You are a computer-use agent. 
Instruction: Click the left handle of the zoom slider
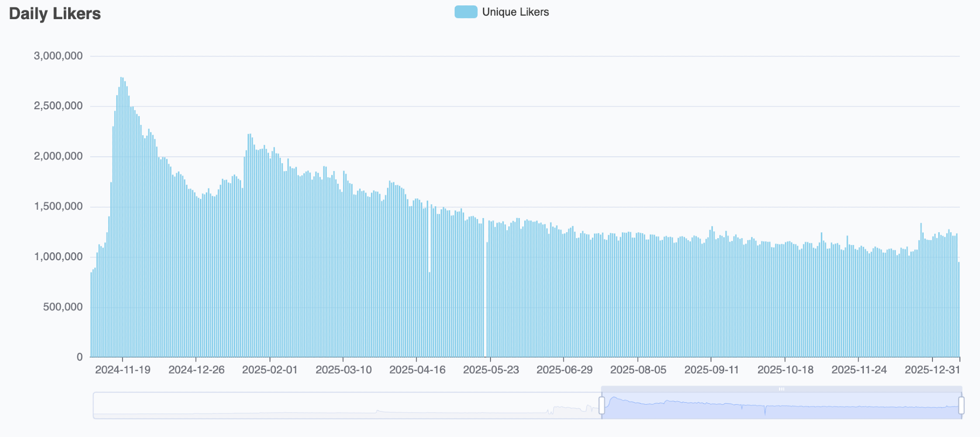[602, 406]
